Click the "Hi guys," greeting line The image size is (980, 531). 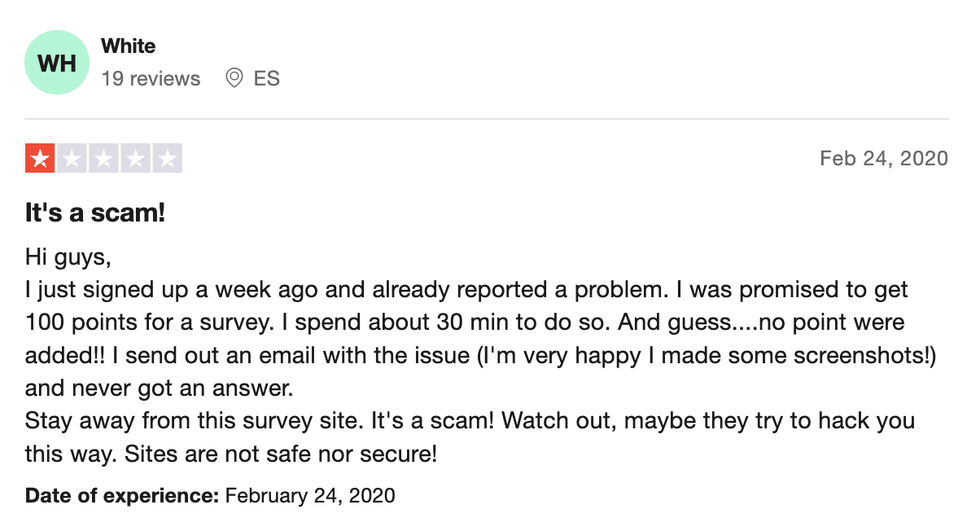67,257
